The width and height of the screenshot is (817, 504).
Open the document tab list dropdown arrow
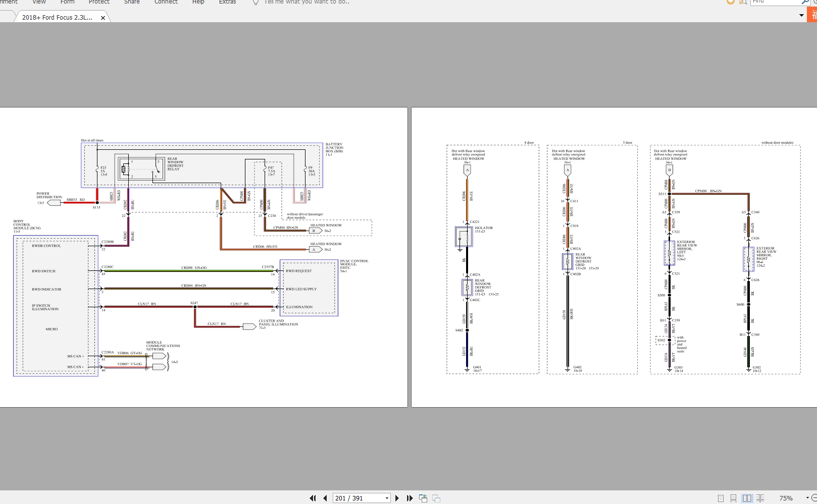coord(801,16)
